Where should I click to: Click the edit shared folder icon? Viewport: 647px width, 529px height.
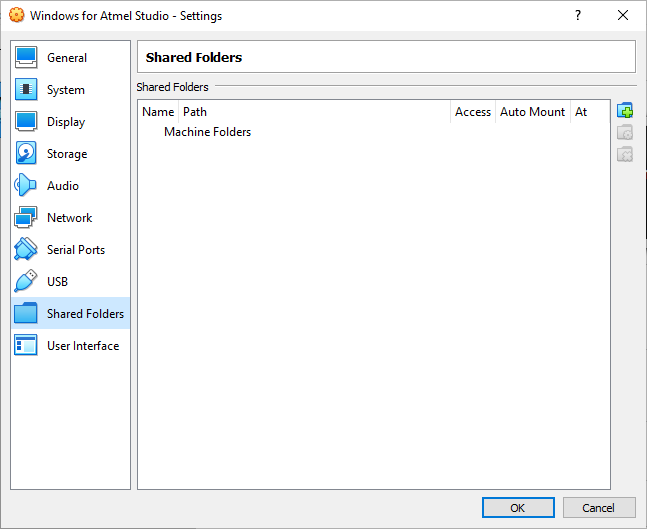point(625,133)
